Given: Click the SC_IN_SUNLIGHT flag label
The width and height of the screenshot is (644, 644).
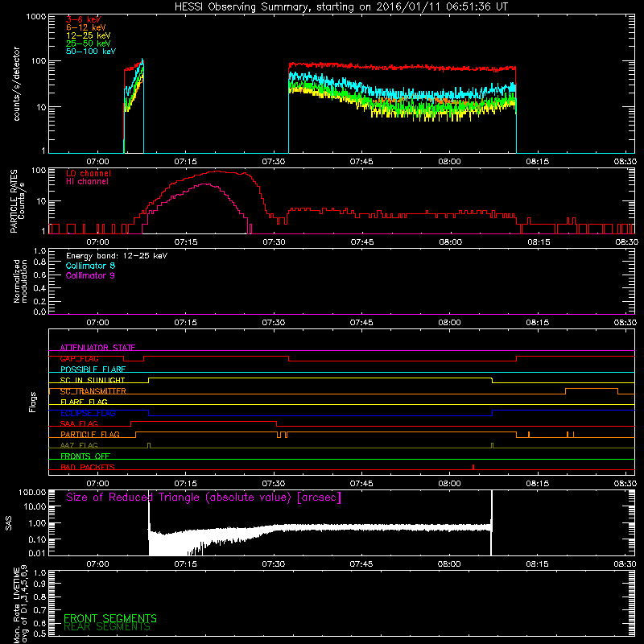Looking at the screenshot, I should (x=93, y=380).
